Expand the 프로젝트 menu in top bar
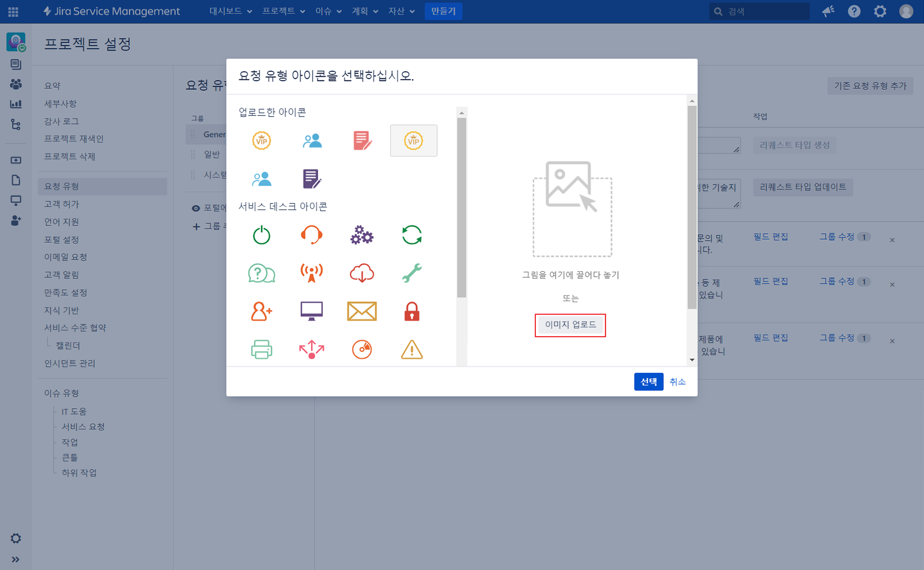This screenshot has width=924, height=570. 284,11
